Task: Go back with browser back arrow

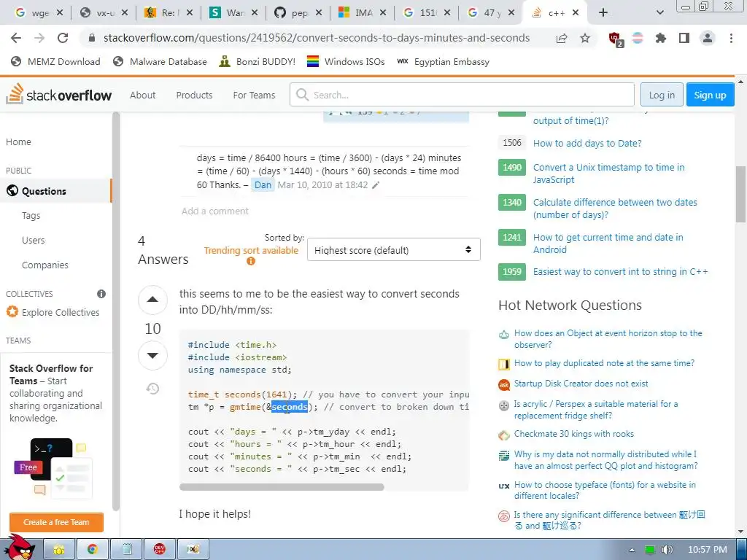Action: [16, 38]
